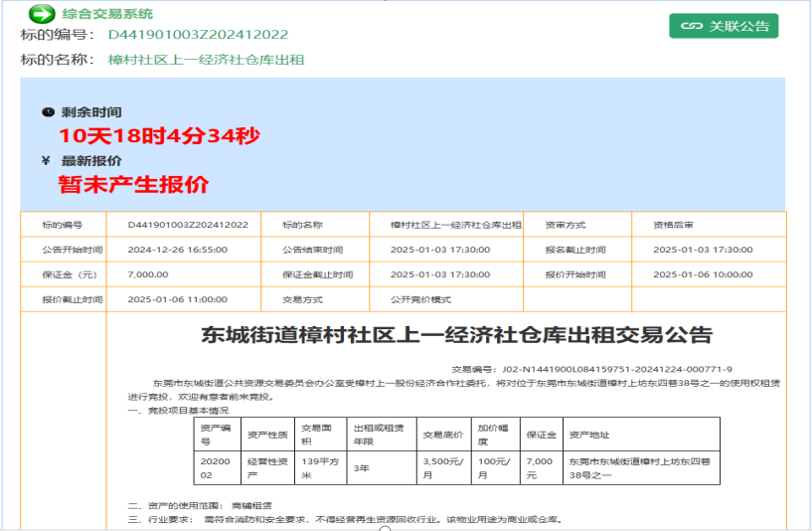Viewport: 812px width, 531px height.
Task: Click the 交易底价 column header
Action: 444,435
